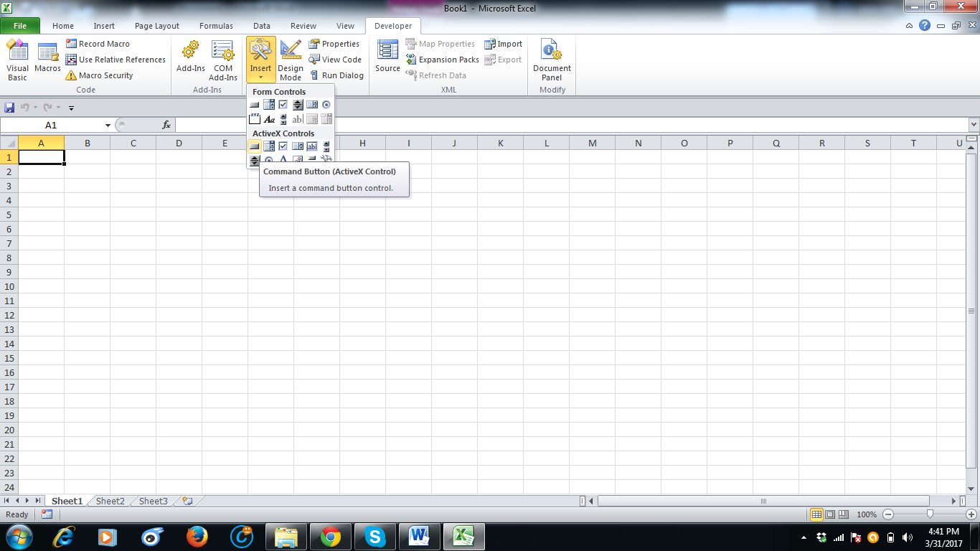Open the File tab
980x551 pixels.
click(x=20, y=26)
